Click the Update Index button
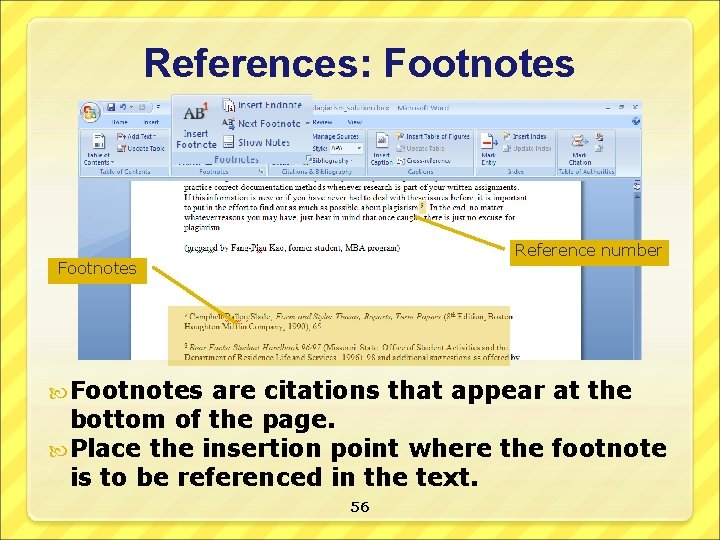This screenshot has height=540, width=720. pos(527,148)
